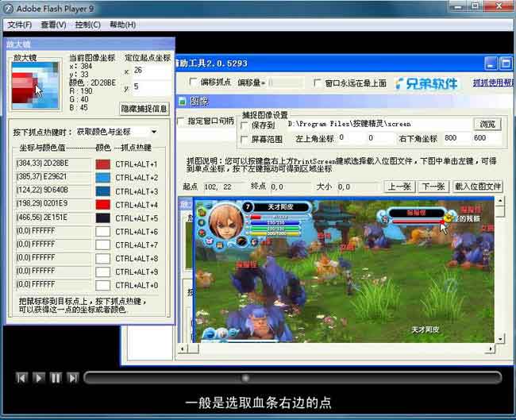Select empty swatch for CTRL+ALT+6
This screenshot has width=516, height=420.
pos(102,231)
